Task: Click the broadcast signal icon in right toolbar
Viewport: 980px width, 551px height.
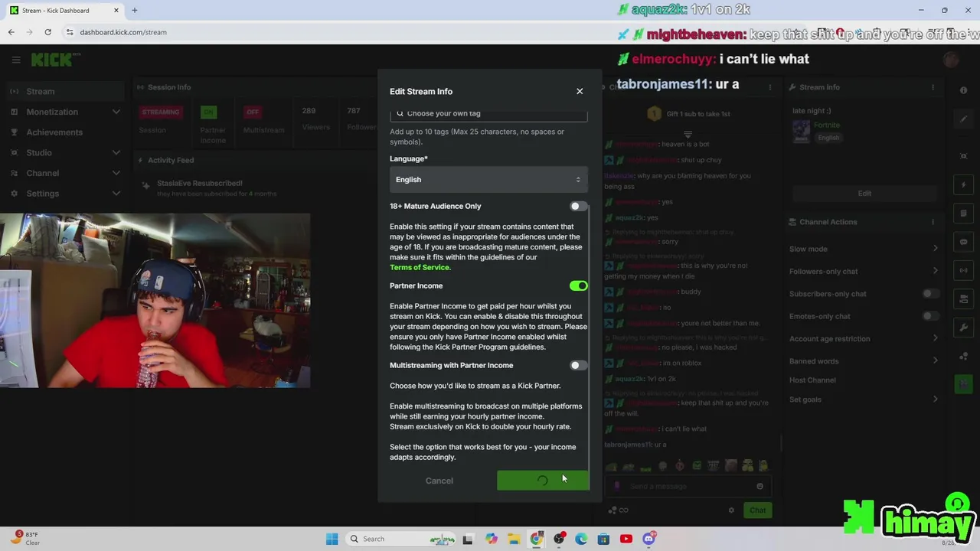Action: (964, 270)
